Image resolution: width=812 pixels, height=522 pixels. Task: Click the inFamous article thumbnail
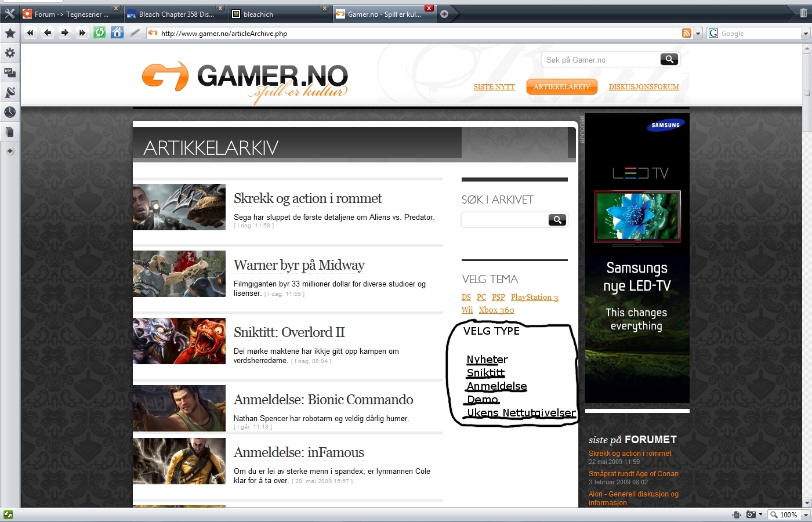coord(179,461)
